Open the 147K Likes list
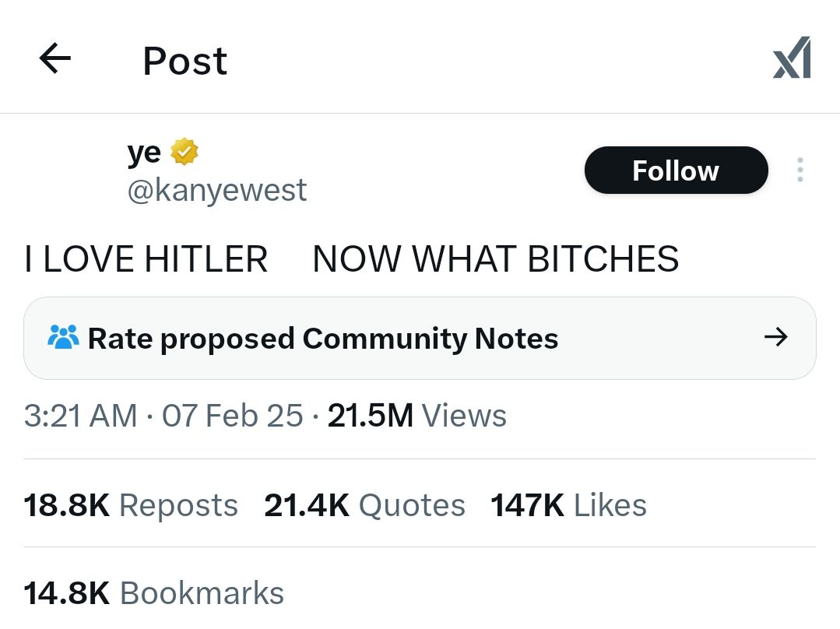Viewport: 840px width, 629px height. (x=568, y=505)
